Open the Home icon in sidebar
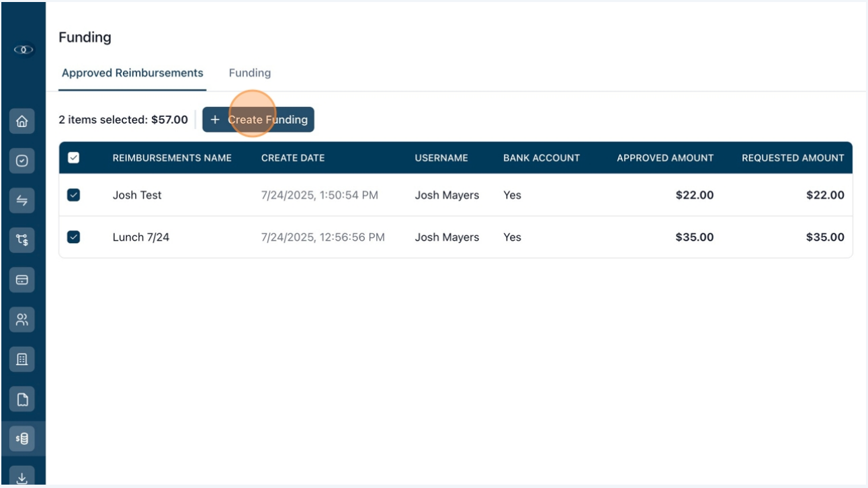868x488 pixels. pyautogui.click(x=22, y=121)
